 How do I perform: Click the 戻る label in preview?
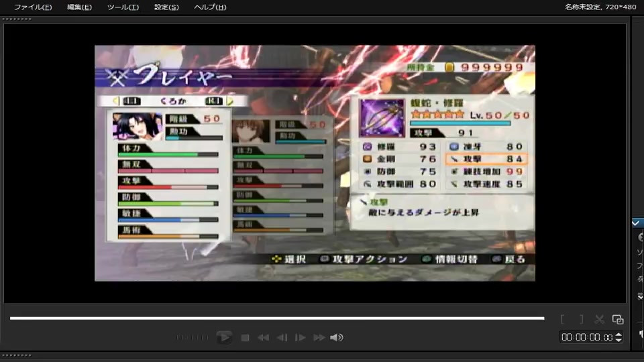515,259
